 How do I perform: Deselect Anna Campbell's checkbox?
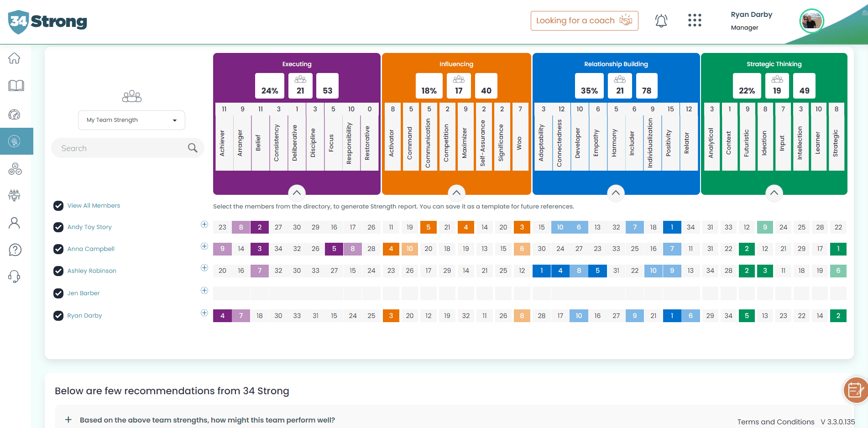click(x=58, y=249)
